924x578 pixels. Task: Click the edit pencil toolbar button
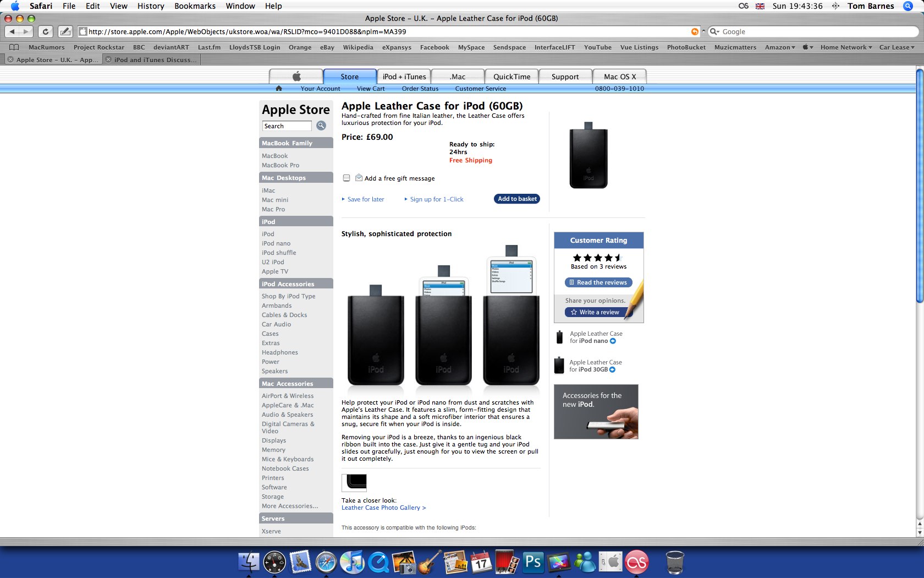(65, 31)
